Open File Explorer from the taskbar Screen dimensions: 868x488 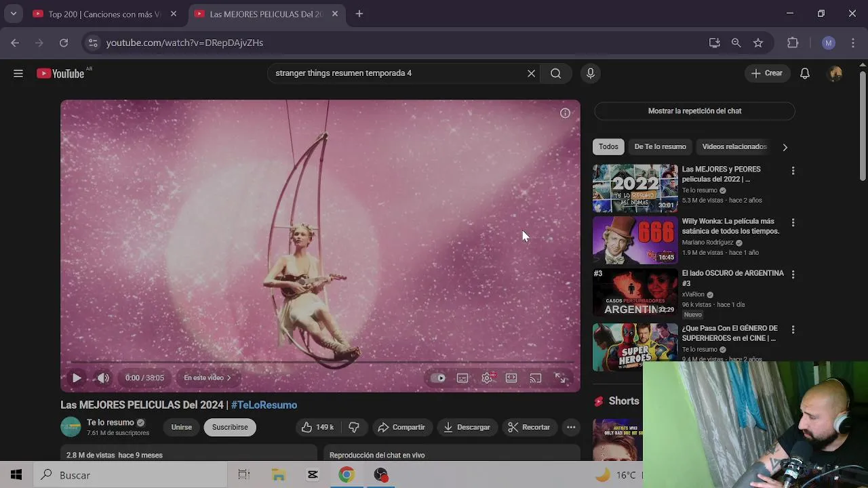tap(279, 475)
